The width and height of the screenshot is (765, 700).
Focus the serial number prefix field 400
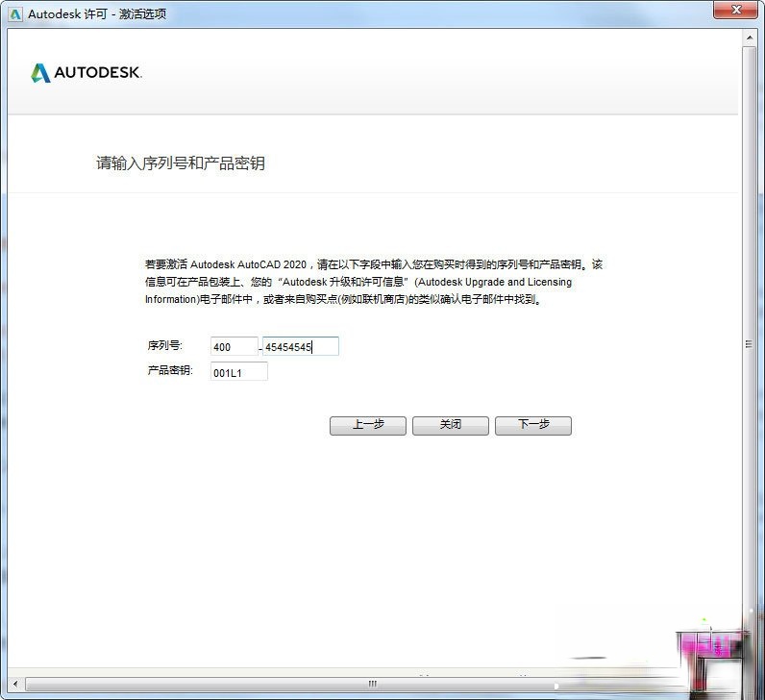tap(234, 346)
